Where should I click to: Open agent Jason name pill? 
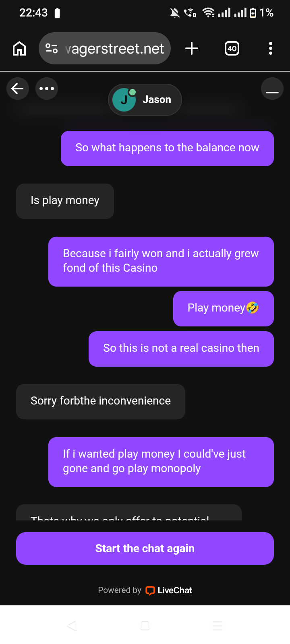click(145, 100)
